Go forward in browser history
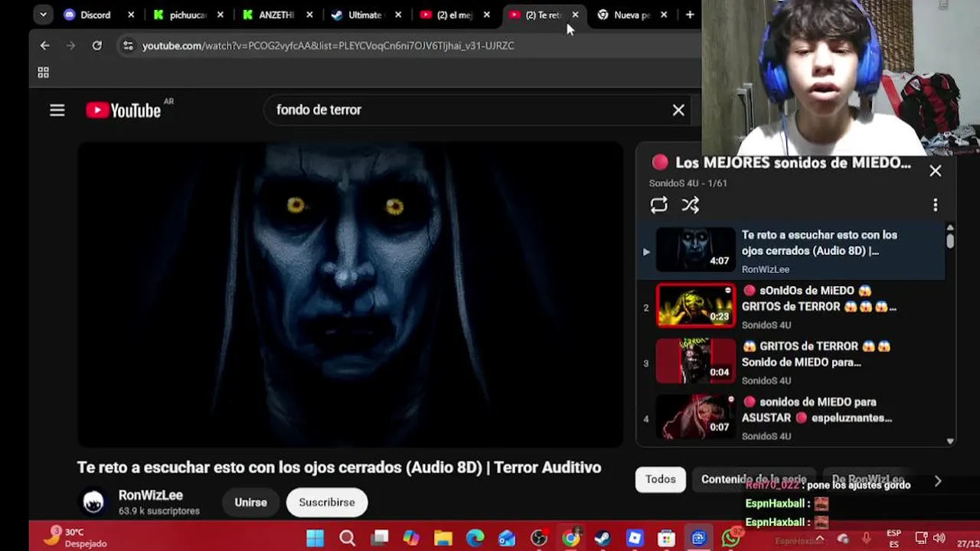This screenshot has width=980, height=551. (x=70, y=46)
